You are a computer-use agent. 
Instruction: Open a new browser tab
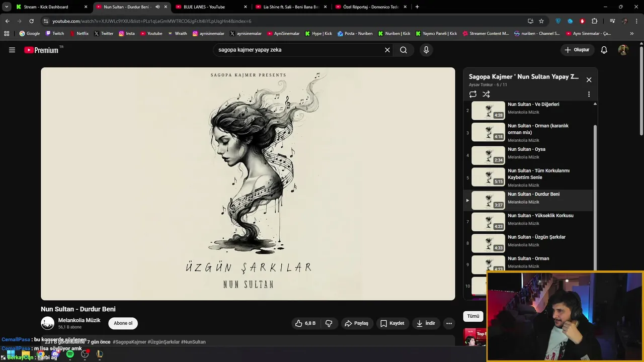pyautogui.click(x=417, y=7)
